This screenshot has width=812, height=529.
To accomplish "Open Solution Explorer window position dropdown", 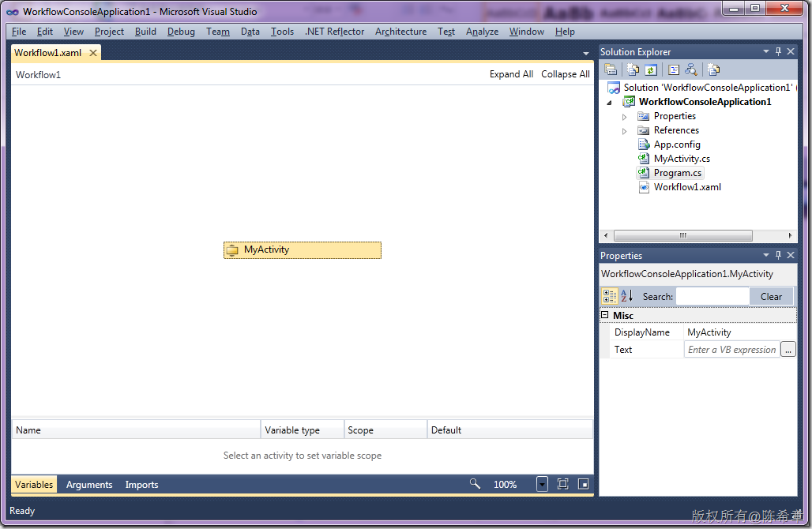I will tap(766, 51).
